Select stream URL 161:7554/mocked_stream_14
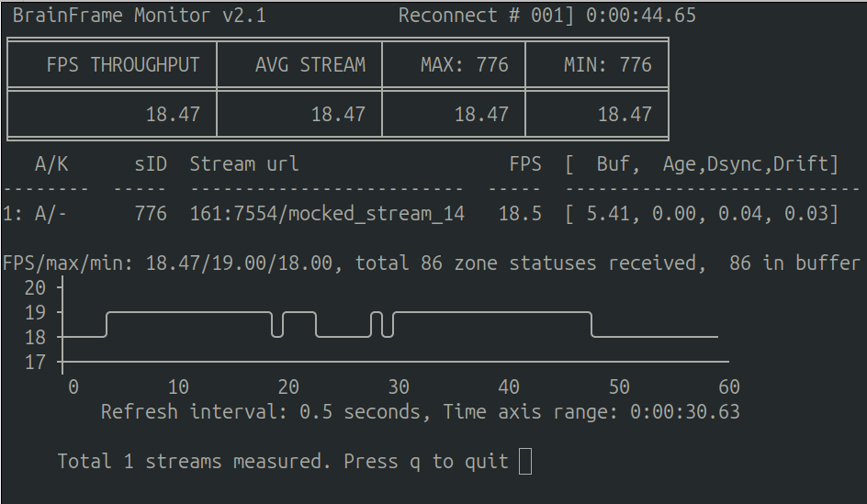 (x=327, y=213)
